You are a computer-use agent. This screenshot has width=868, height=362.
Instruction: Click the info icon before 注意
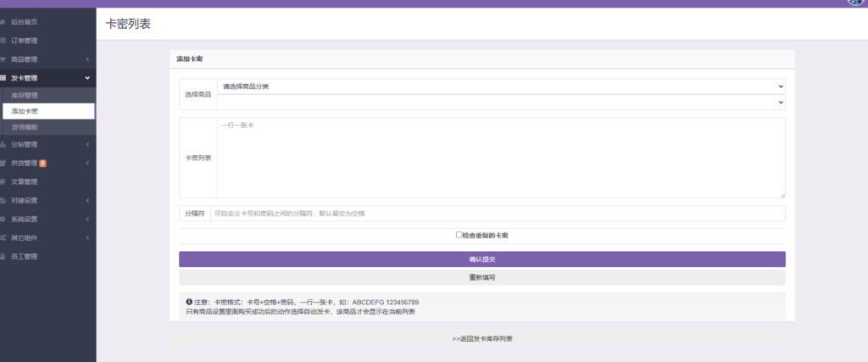tap(189, 302)
